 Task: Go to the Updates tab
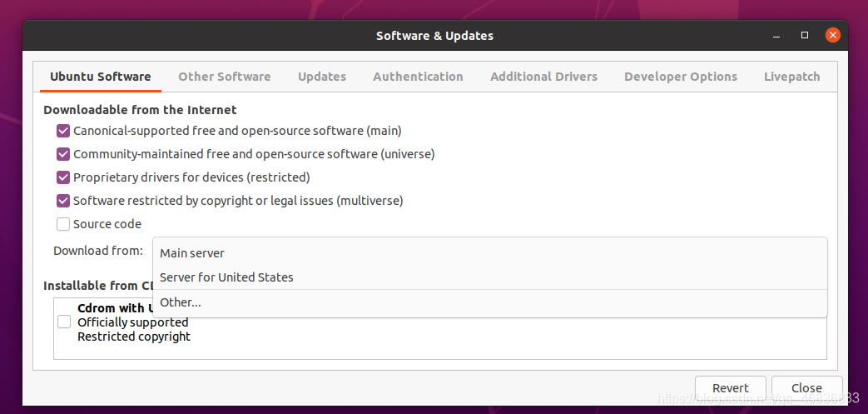321,77
